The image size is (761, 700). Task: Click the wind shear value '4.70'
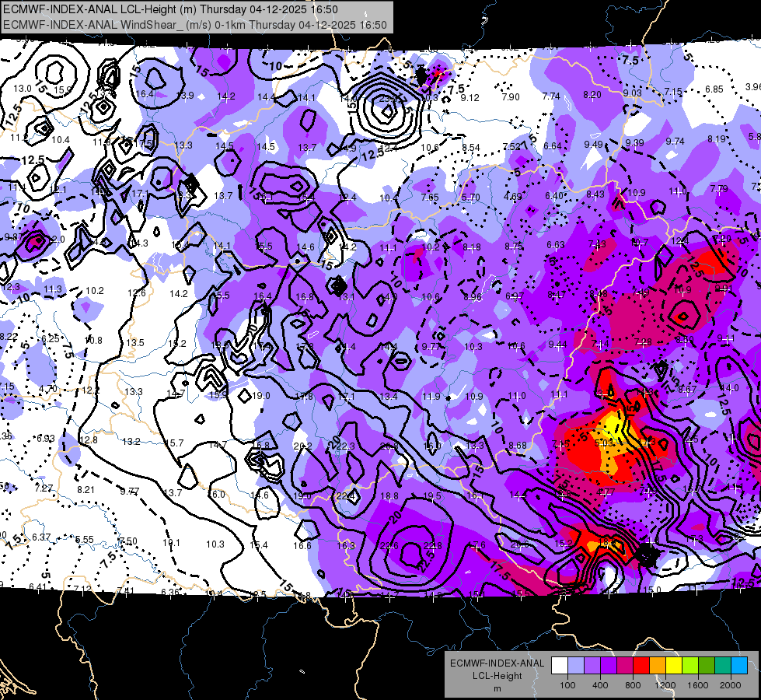(47, 389)
